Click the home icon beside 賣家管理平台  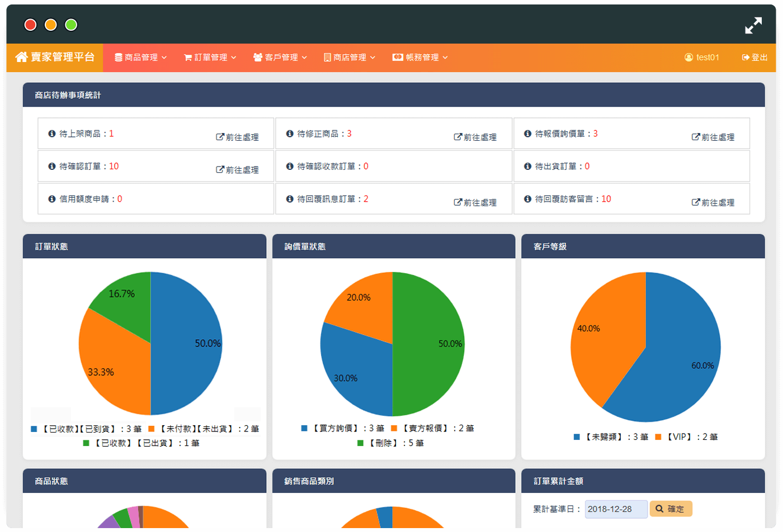(x=21, y=57)
